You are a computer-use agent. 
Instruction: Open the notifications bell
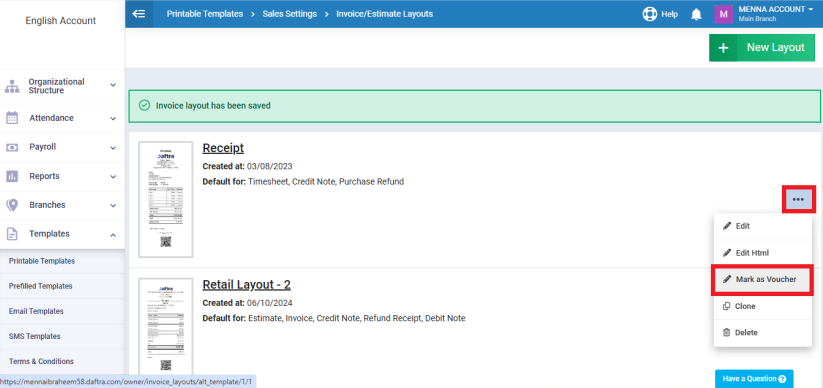(696, 14)
